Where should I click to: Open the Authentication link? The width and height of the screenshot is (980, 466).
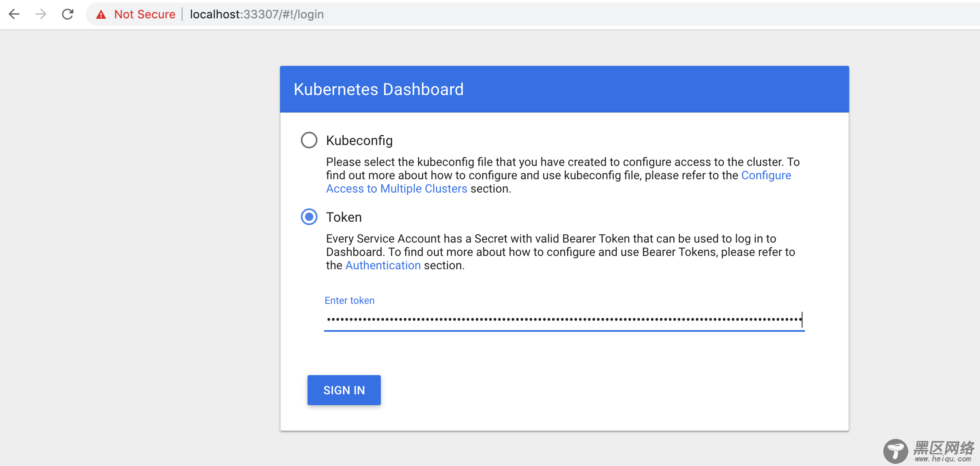[x=383, y=265]
